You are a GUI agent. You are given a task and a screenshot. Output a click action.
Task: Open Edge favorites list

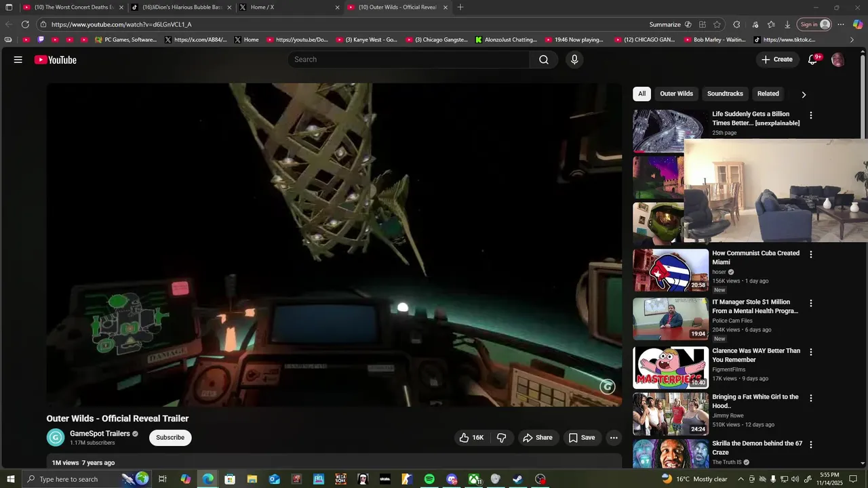point(771,24)
